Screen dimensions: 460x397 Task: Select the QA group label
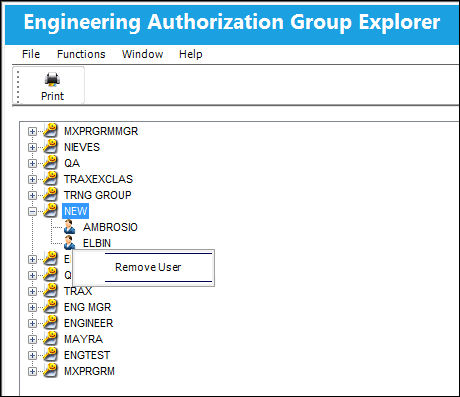[x=72, y=163]
